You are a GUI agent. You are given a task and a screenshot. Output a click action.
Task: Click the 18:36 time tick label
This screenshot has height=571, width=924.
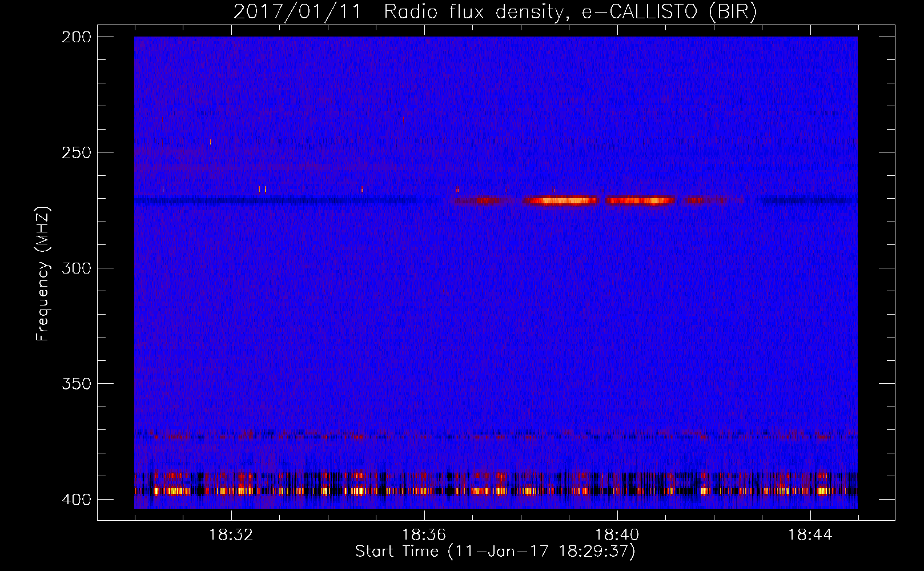424,535
